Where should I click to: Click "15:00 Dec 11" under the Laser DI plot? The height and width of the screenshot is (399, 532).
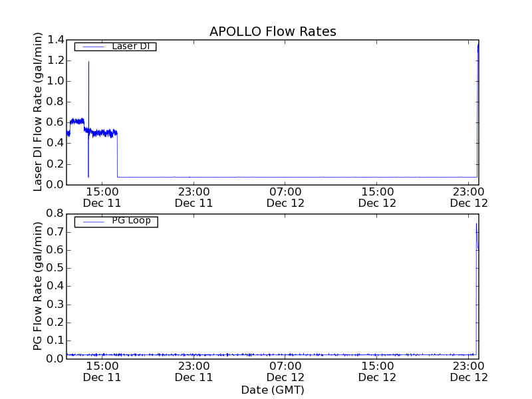[102, 198]
